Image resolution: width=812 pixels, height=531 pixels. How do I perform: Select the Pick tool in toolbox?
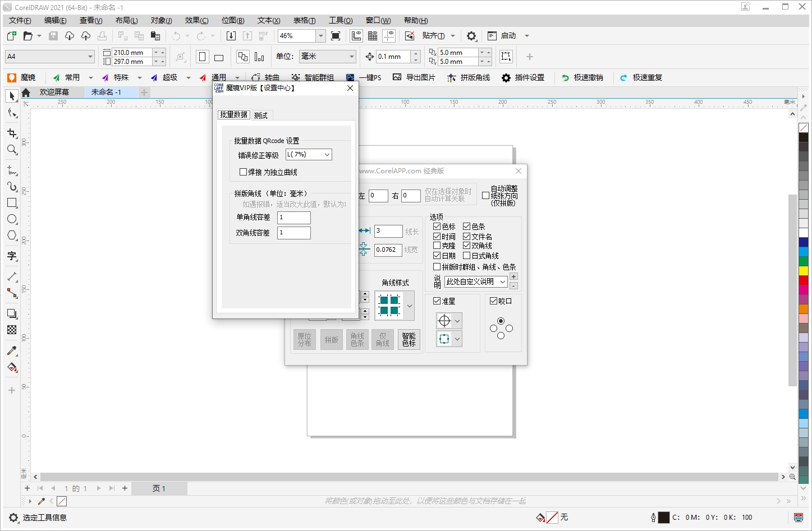[x=12, y=96]
